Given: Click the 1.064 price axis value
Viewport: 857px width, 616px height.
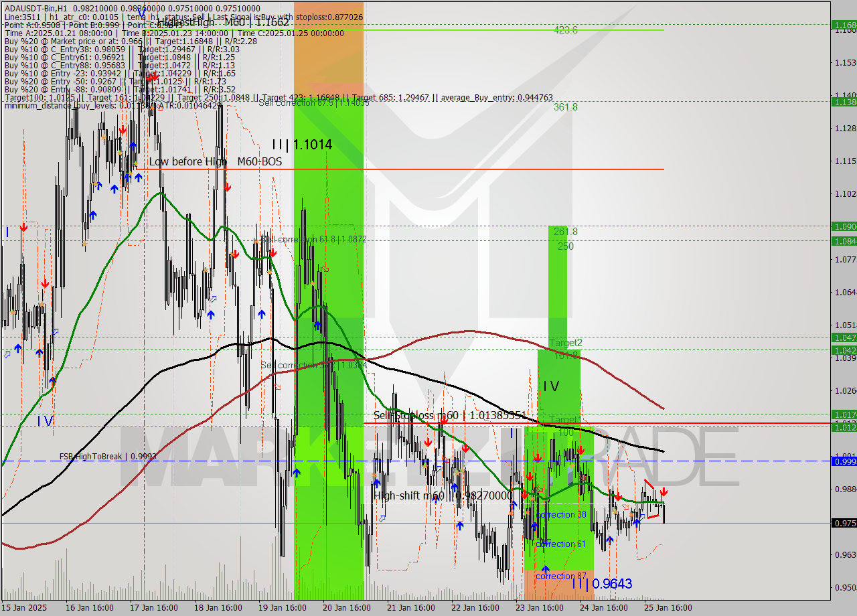Looking at the screenshot, I should (844, 293).
